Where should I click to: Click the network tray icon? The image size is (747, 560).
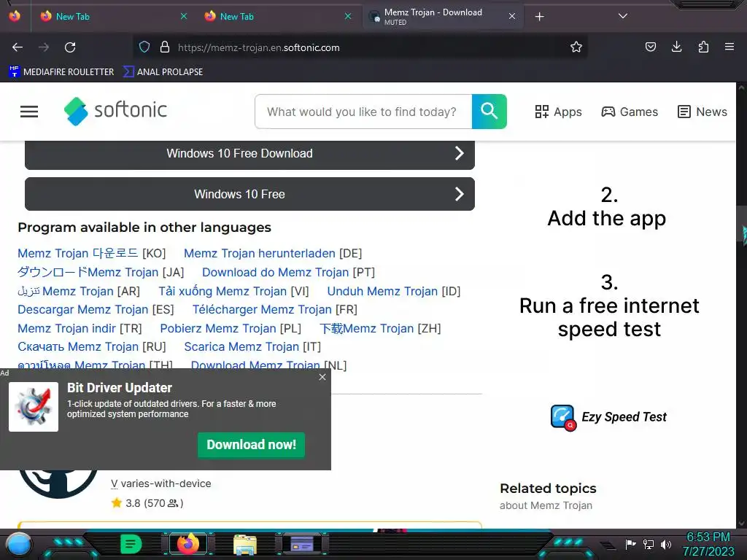tap(649, 544)
